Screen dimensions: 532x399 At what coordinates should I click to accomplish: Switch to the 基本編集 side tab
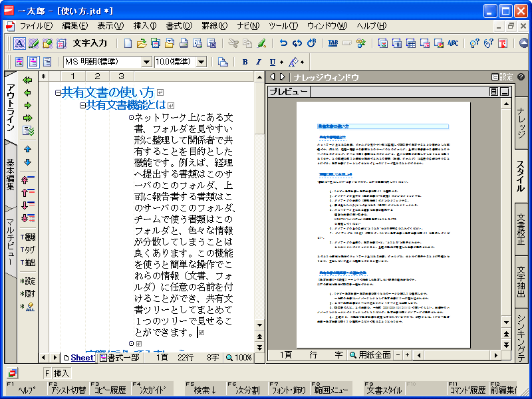[x=11, y=174]
